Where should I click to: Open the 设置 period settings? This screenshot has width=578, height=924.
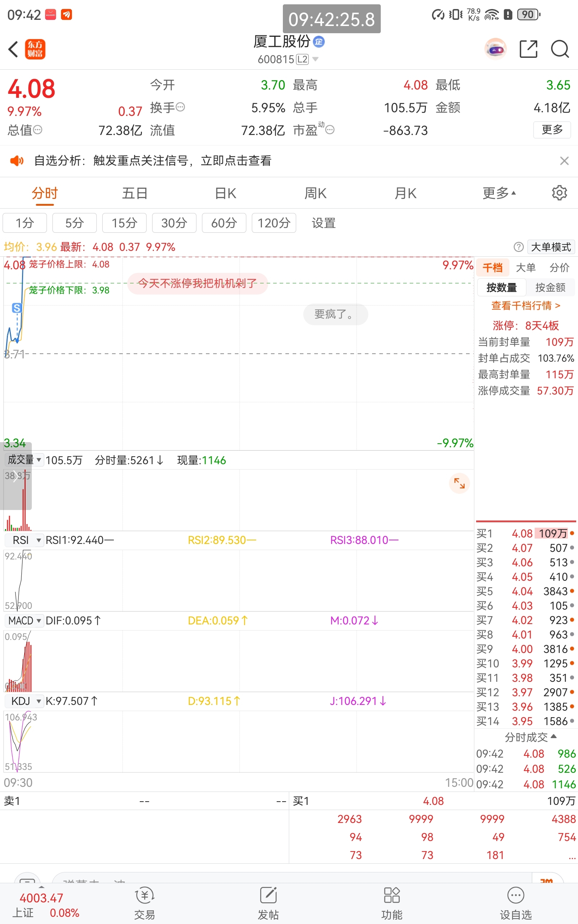(323, 223)
